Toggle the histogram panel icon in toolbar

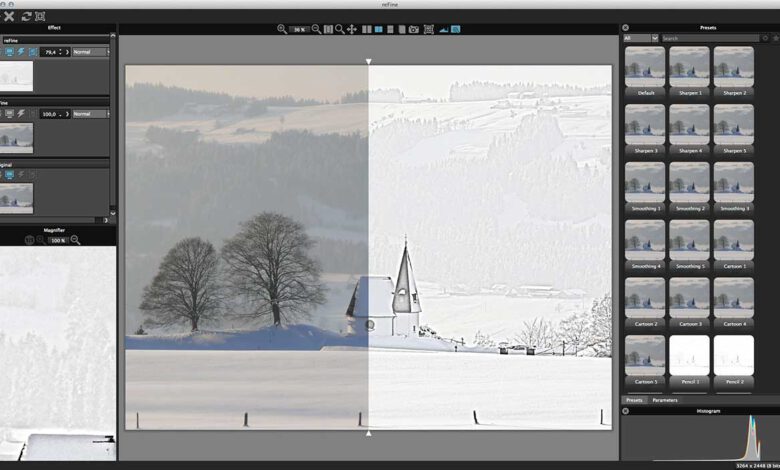click(x=444, y=29)
